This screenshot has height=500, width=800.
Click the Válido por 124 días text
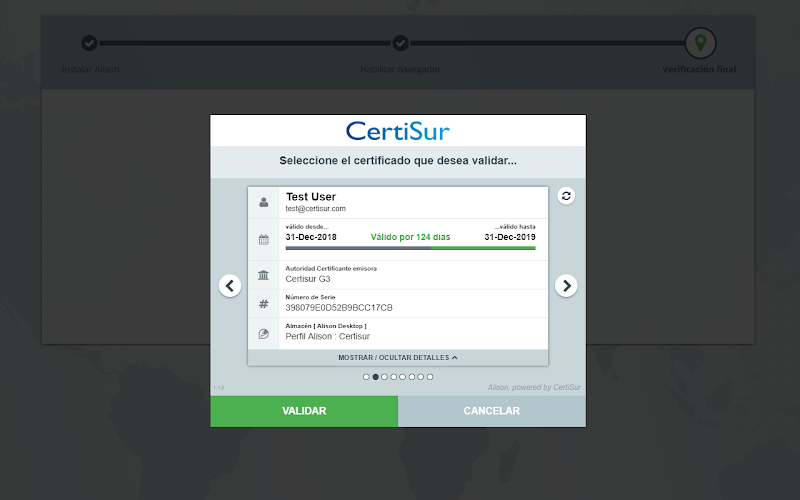pos(410,237)
